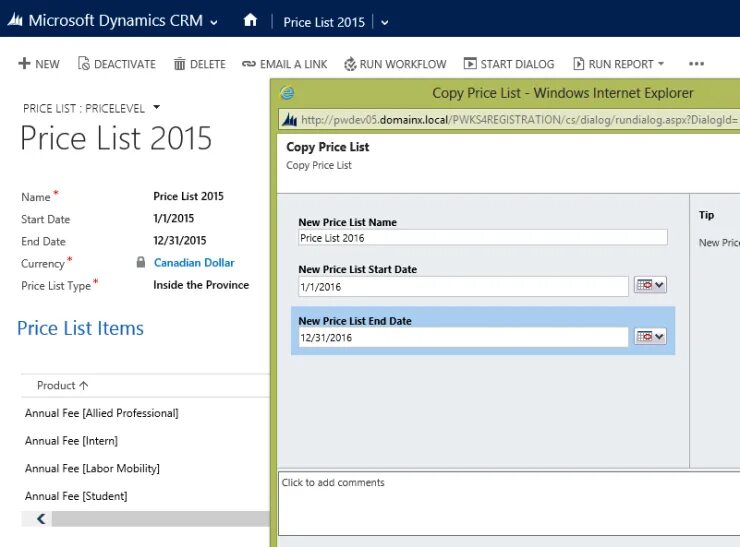Click the Deactivate page icon

(x=84, y=63)
